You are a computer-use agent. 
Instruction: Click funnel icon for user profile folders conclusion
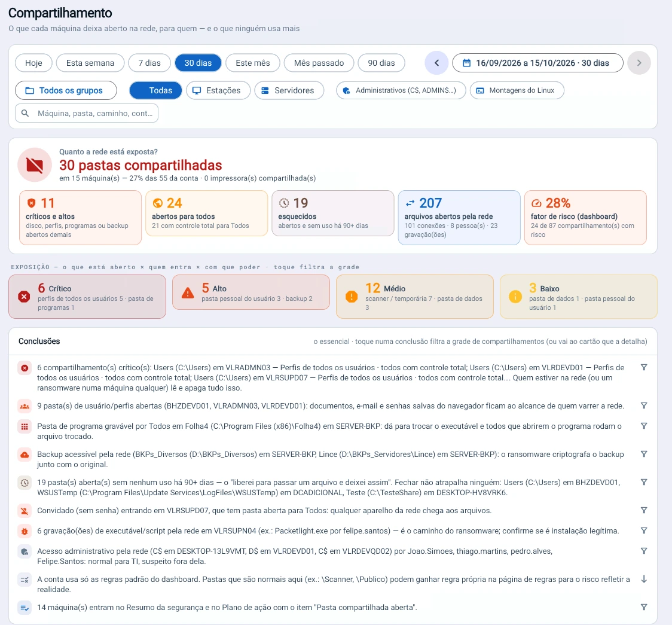pos(644,406)
